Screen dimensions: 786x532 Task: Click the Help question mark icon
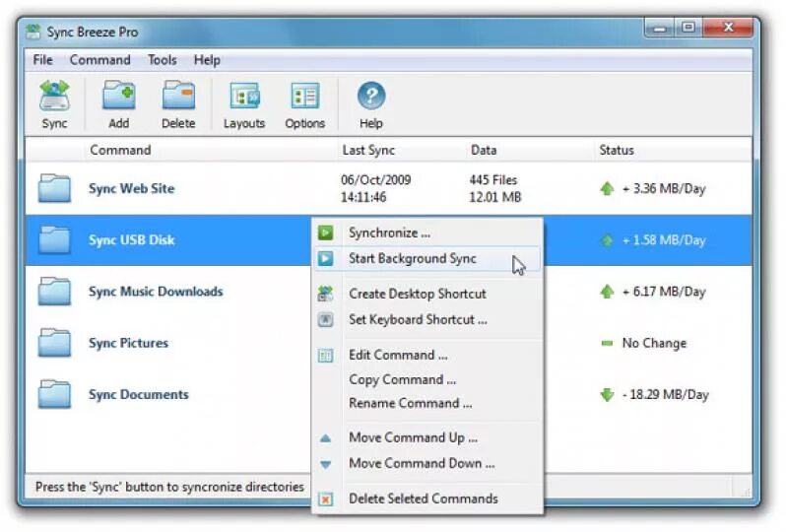point(371,96)
